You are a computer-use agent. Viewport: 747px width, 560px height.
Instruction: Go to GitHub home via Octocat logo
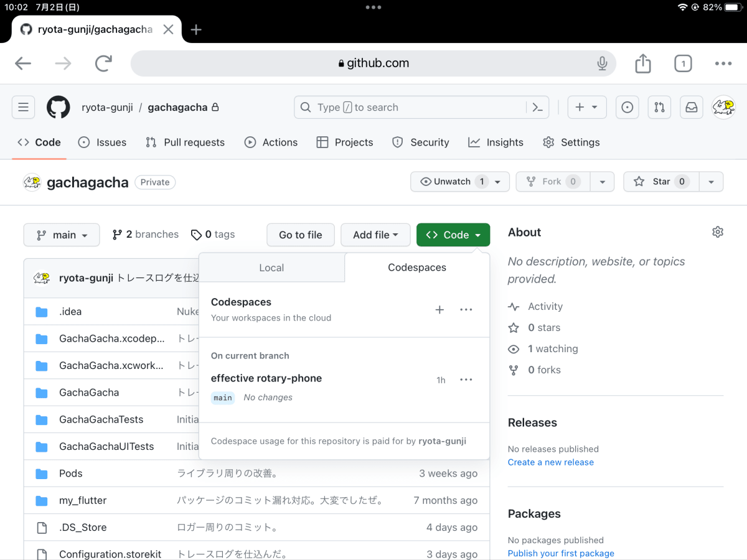click(x=59, y=108)
